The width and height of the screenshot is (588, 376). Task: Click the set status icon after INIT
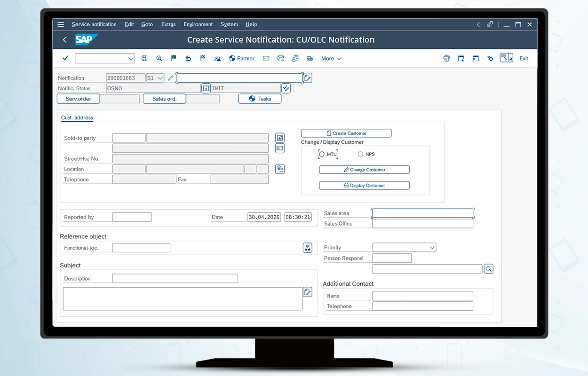tap(286, 88)
